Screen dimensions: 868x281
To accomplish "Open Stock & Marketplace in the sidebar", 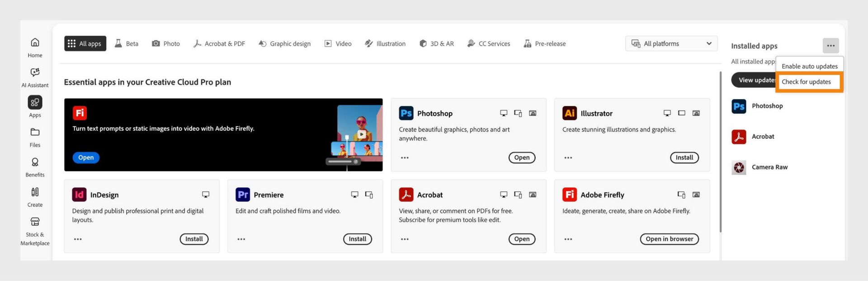I will [x=35, y=231].
